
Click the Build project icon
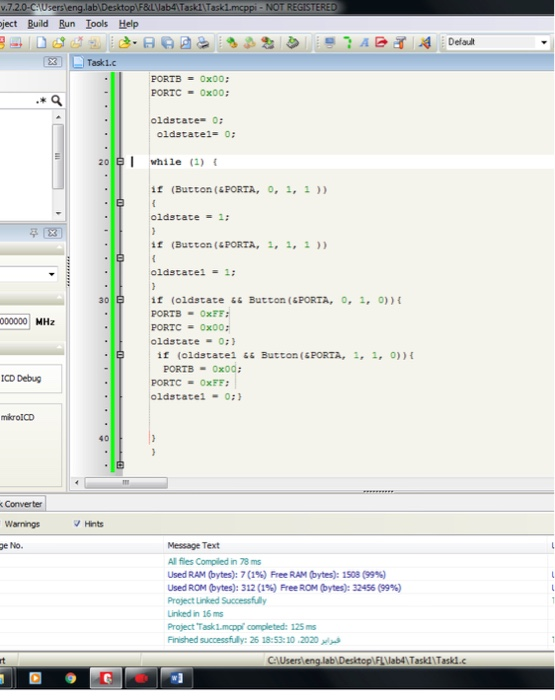click(231, 42)
